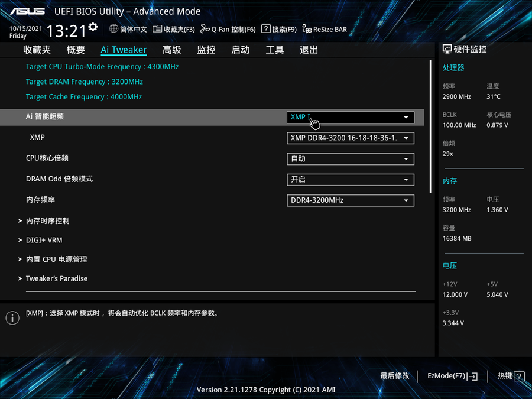
Task: Open the Q-Fan 控制(F6) fan icon
Action: pos(205,29)
